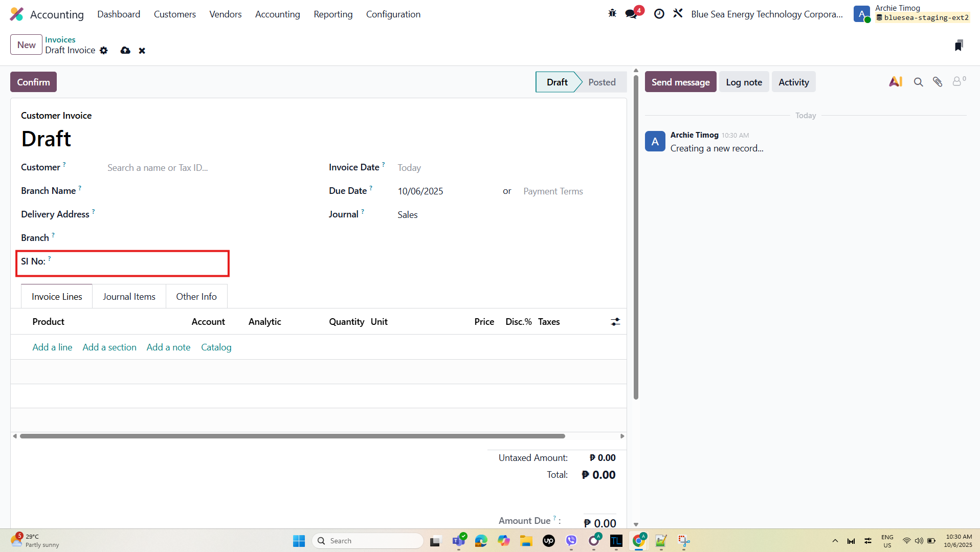The width and height of the screenshot is (980, 552).
Task: Open the search icon in chatter
Action: click(x=919, y=82)
